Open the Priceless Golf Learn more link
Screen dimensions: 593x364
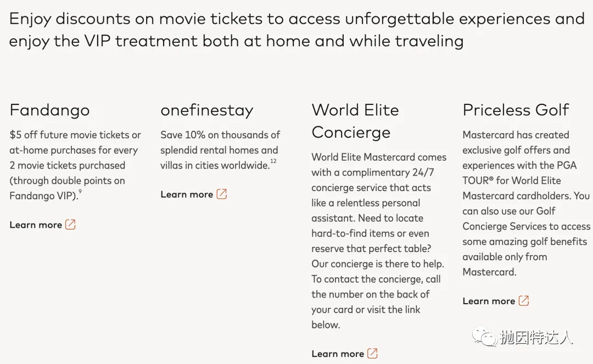(x=489, y=301)
